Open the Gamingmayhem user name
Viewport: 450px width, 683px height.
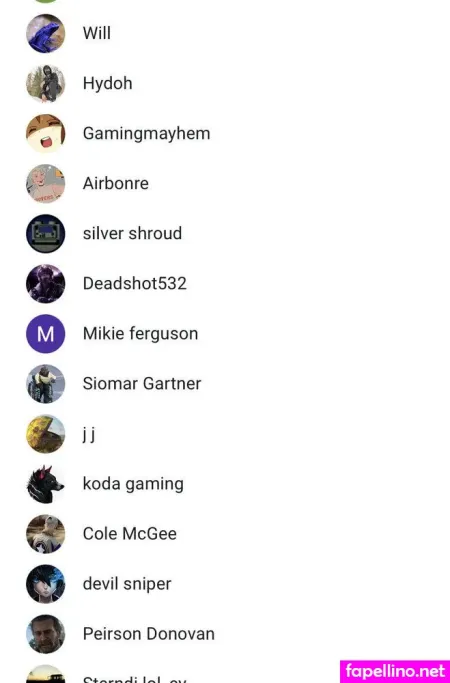click(146, 134)
